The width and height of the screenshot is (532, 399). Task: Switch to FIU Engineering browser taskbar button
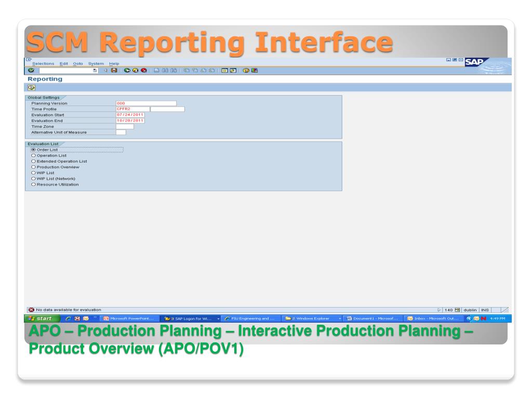(251, 318)
